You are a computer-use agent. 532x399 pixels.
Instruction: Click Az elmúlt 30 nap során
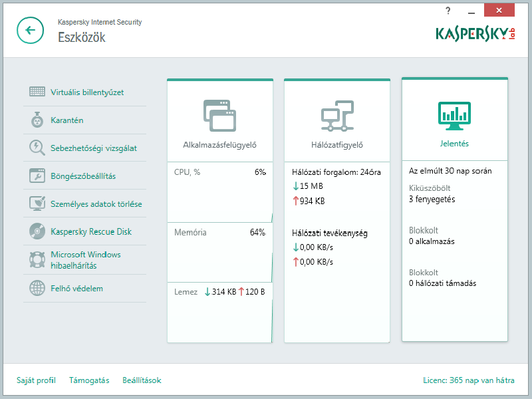coord(450,171)
